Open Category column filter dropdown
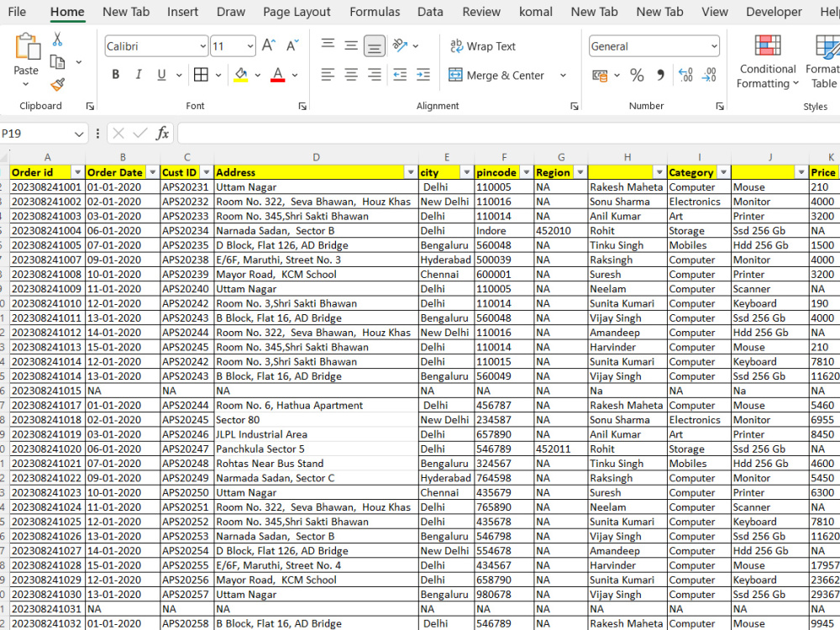The width and height of the screenshot is (840, 630). (x=724, y=172)
